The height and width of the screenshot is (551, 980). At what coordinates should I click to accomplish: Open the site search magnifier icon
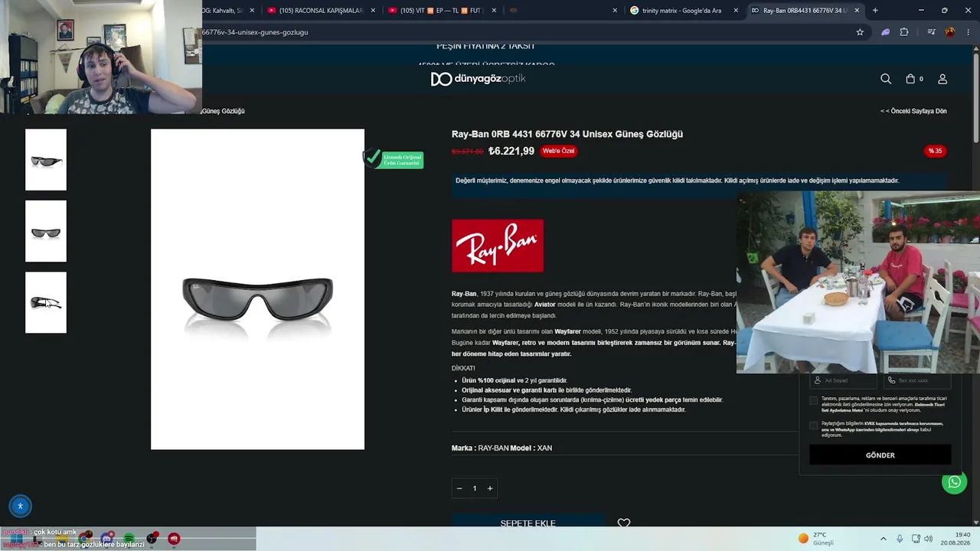point(886,79)
